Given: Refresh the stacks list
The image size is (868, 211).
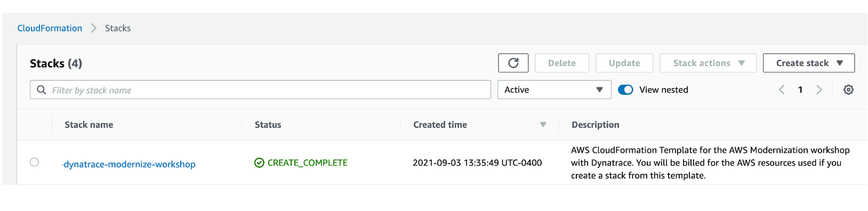Looking at the screenshot, I should pyautogui.click(x=513, y=63).
